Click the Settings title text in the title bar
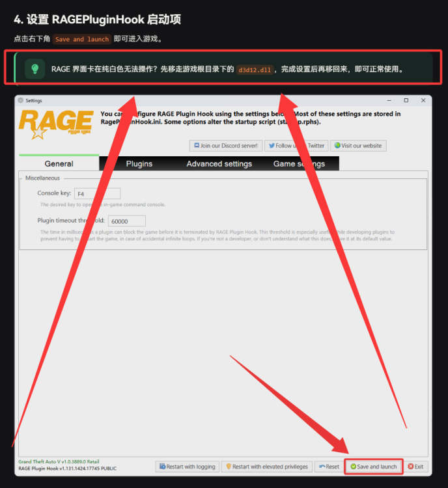This screenshot has height=488, width=448. tap(34, 100)
